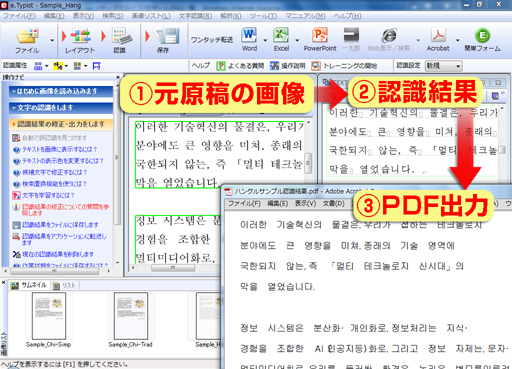Click red 認識結果の修正についての質問 link

tap(65, 210)
